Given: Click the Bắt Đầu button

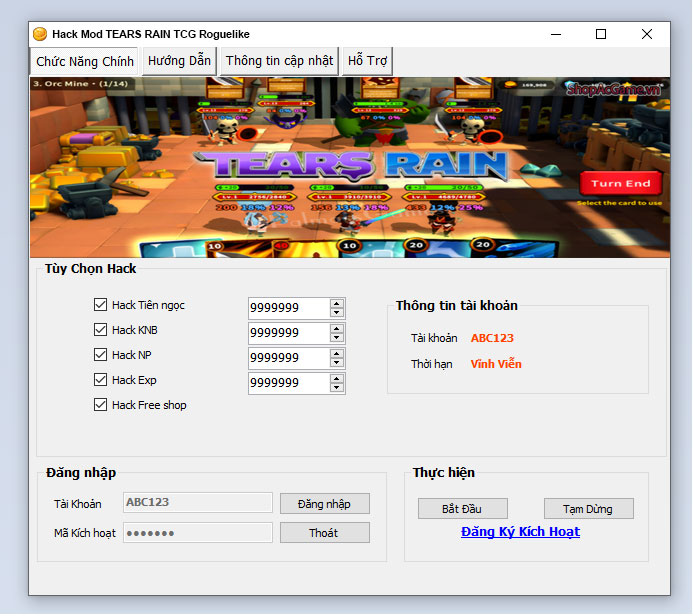Looking at the screenshot, I should [x=463, y=509].
